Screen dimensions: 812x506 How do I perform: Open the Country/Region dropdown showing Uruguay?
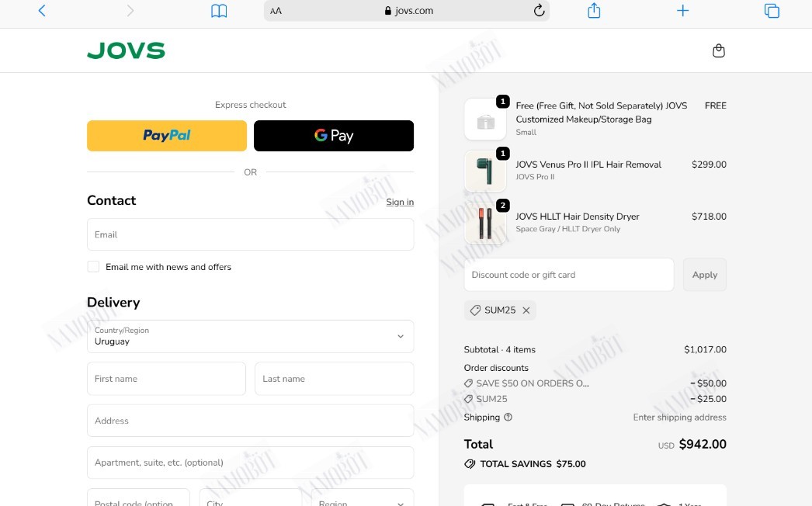(250, 336)
